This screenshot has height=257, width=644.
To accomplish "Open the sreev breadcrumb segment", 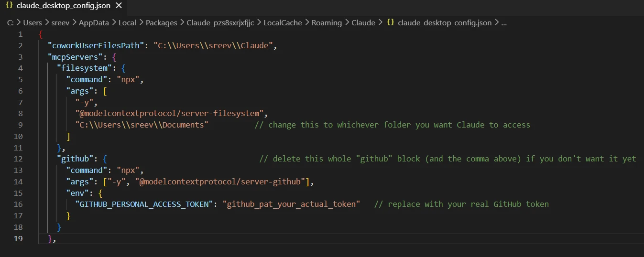I will 60,22.
